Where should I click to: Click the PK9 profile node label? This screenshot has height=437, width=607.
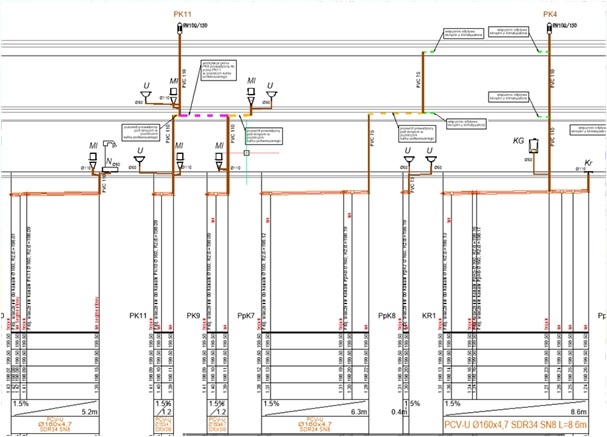pos(194,317)
